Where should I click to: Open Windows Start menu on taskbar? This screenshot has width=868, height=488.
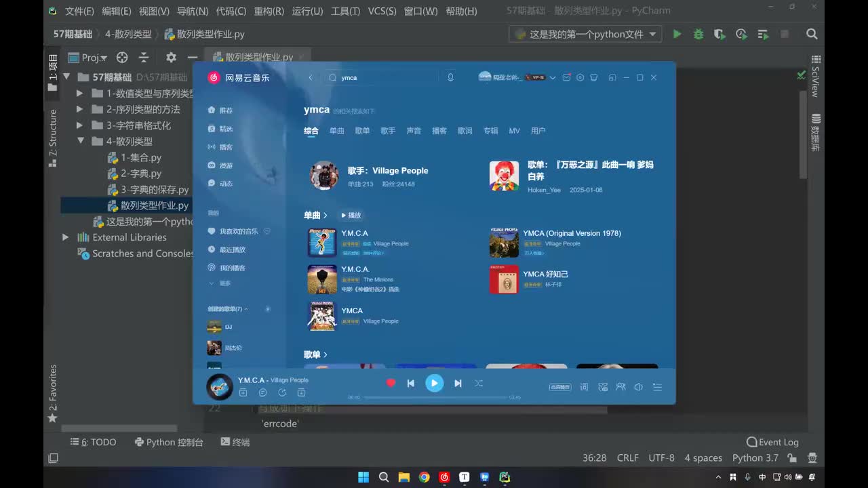point(363,477)
